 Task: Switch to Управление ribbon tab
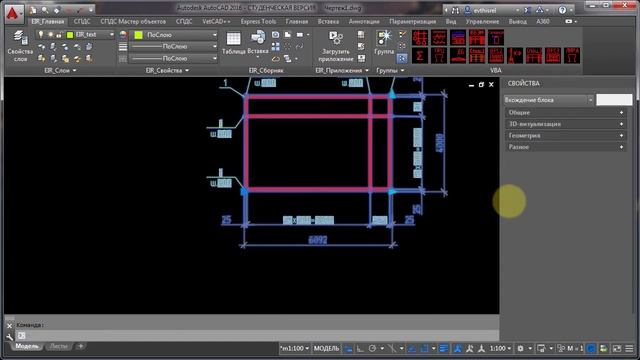482,21
